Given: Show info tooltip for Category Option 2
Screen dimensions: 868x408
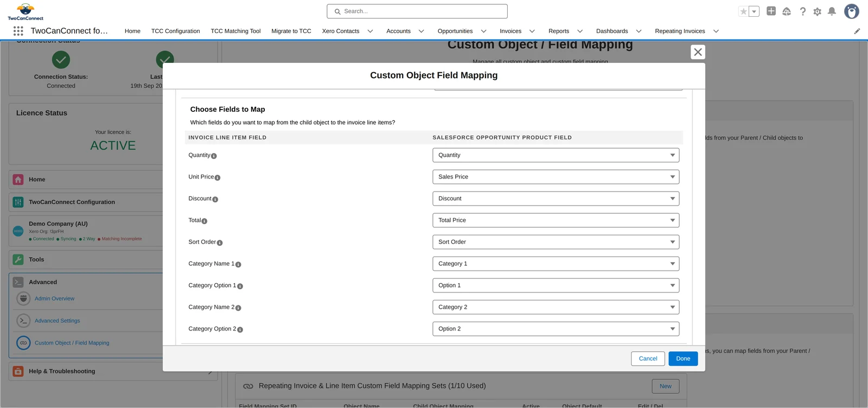Looking at the screenshot, I should (240, 329).
